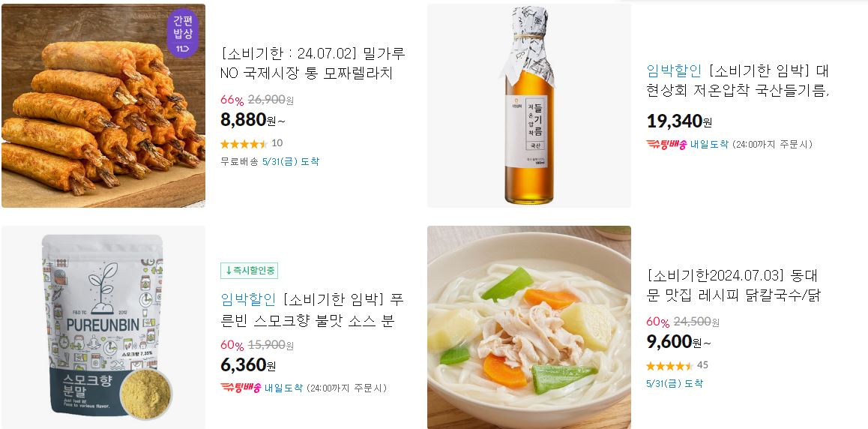Open the 모짜렐라치즈 roll product image
The height and width of the screenshot is (429, 868).
click(103, 106)
